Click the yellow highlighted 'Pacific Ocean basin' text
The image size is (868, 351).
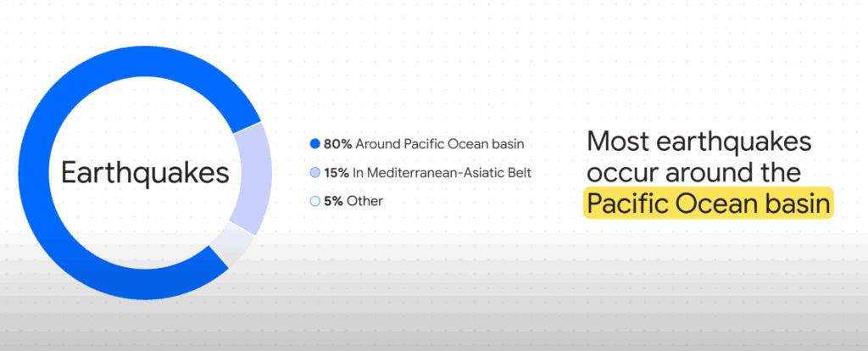(709, 203)
